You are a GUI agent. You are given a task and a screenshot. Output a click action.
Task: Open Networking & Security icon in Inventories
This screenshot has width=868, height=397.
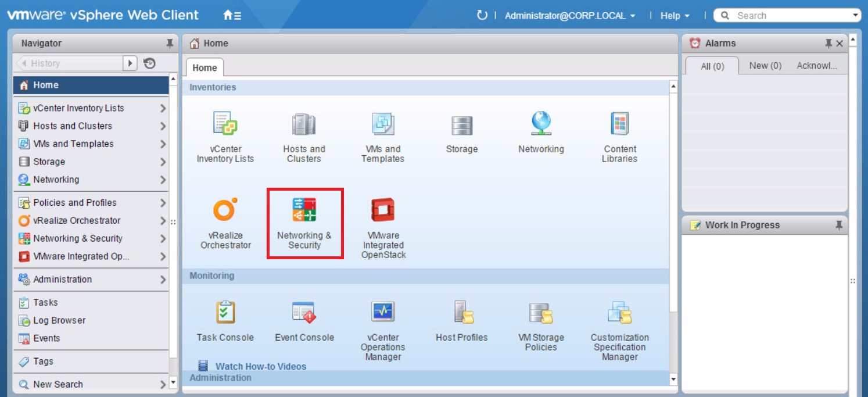pyautogui.click(x=304, y=210)
